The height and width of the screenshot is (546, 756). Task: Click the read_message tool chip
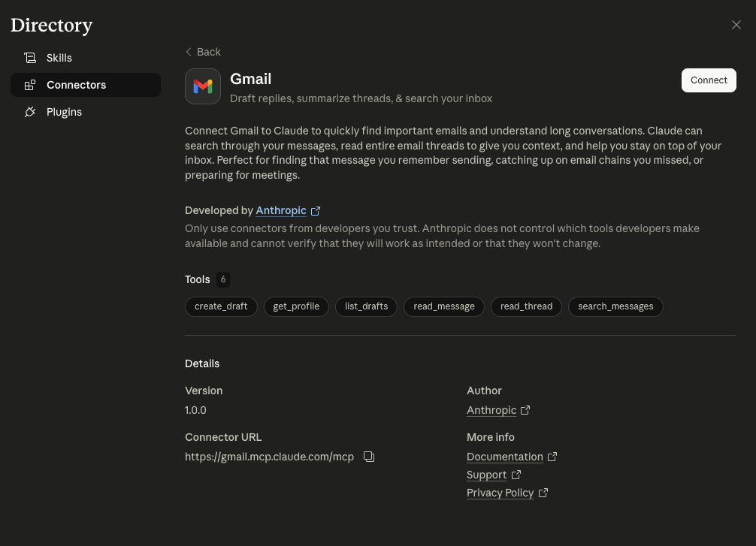point(444,306)
